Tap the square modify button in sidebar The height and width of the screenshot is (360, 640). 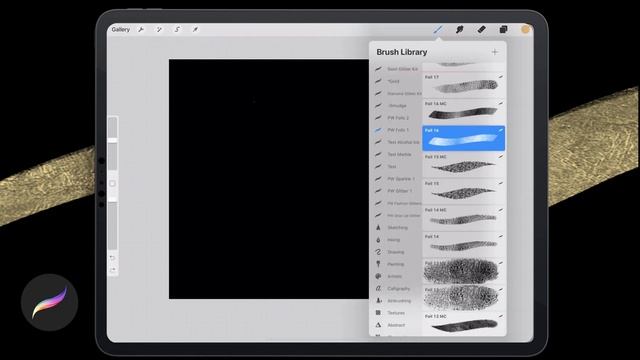[113, 184]
